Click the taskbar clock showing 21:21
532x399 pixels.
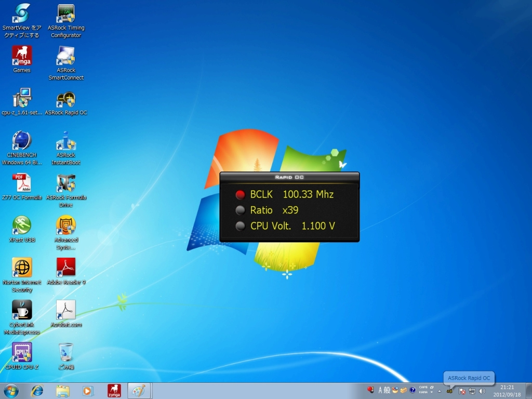(507, 391)
